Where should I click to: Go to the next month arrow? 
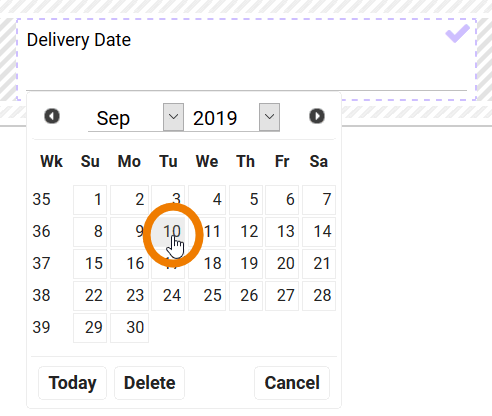point(317,116)
